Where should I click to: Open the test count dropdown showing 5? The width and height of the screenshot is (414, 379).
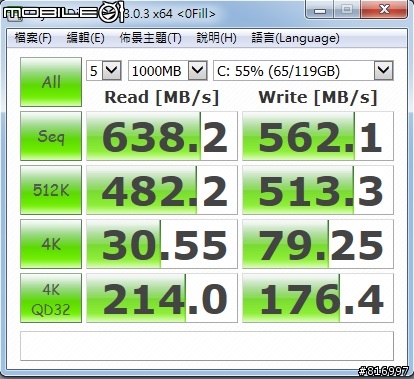click(x=104, y=71)
